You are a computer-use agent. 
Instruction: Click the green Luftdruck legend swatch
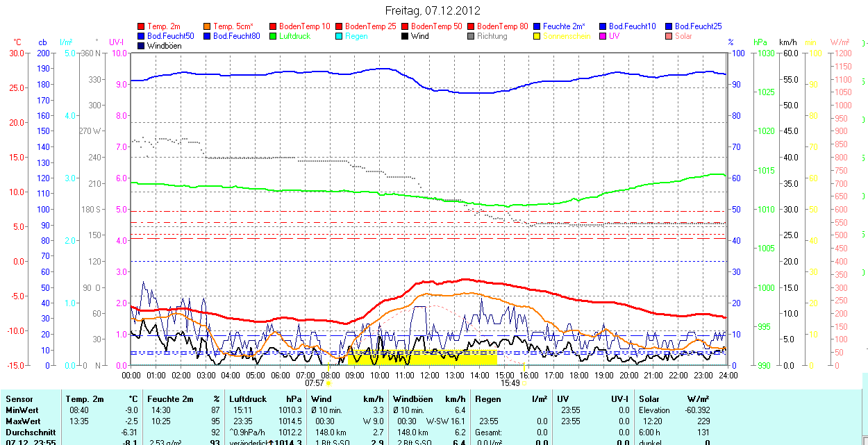coord(274,36)
